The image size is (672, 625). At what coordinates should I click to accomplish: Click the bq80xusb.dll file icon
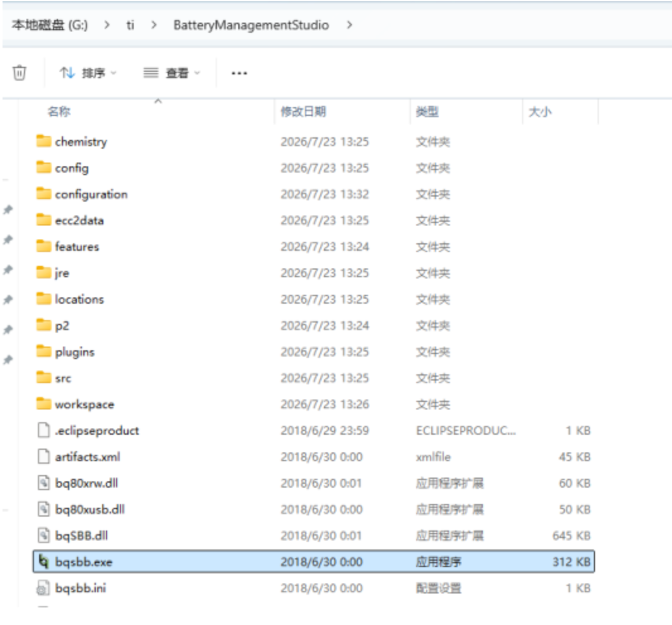43,509
